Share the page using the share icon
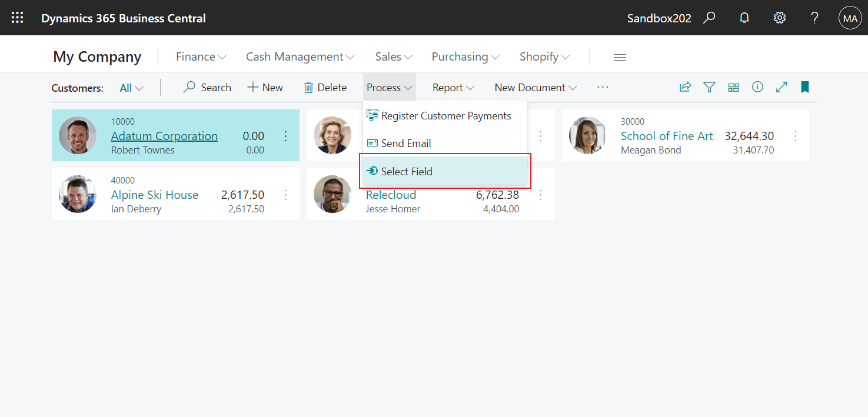 pyautogui.click(x=685, y=86)
